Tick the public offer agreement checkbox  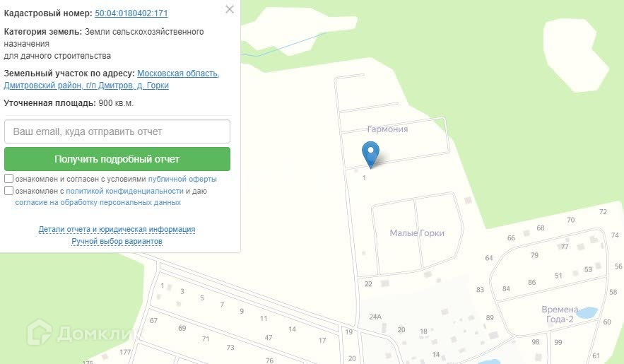tap(8, 179)
